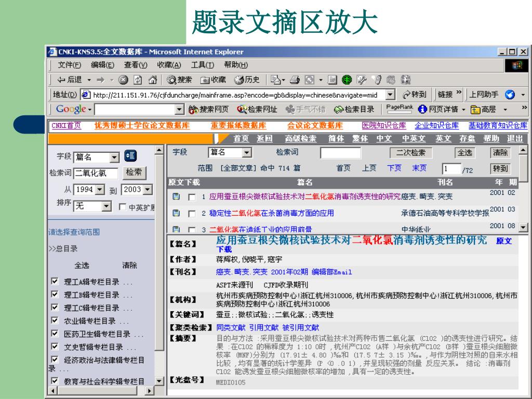
Task: Uncheck 理工C辑专栏目录
Action: click(x=54, y=308)
